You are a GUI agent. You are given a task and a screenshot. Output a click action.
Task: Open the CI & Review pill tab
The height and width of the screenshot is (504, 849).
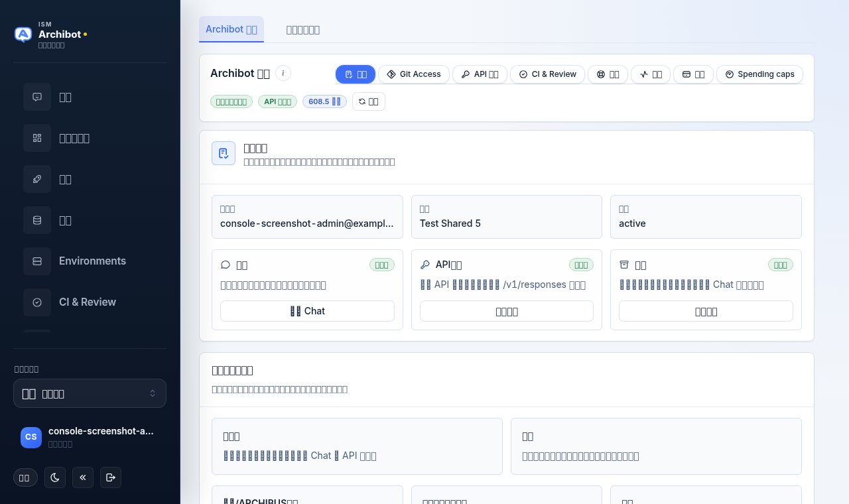pos(547,74)
